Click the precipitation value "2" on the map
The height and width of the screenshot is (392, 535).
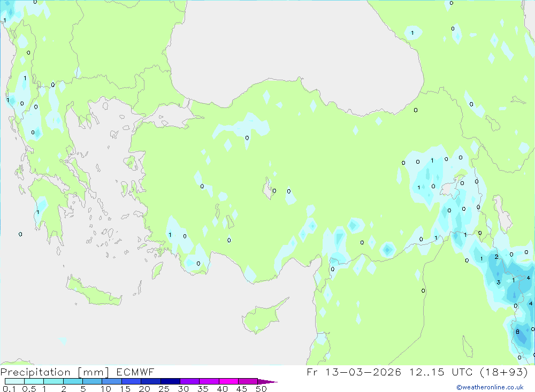(496, 257)
